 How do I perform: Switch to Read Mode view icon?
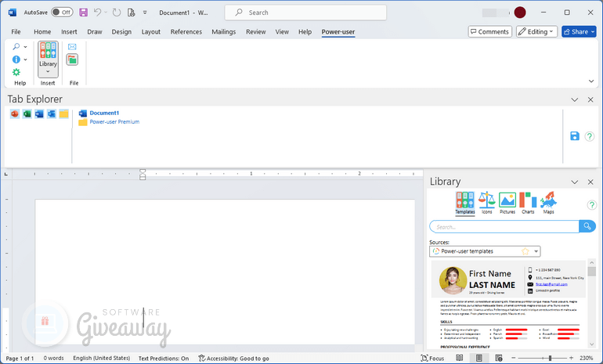(x=459, y=359)
